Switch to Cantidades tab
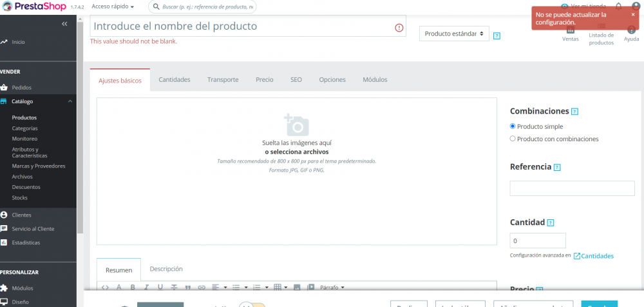The height and width of the screenshot is (307, 644). click(x=175, y=80)
